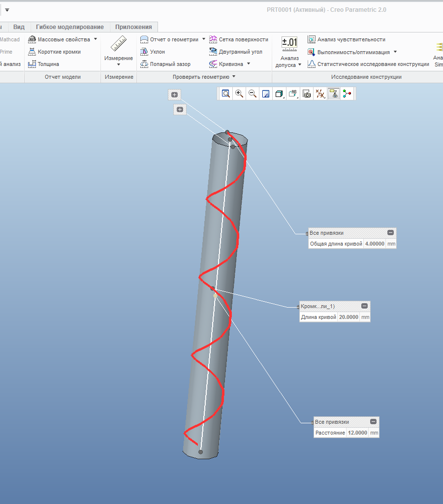443x504 pixels.
Task: Click the Dihedral Angle tool
Action: (x=236, y=52)
